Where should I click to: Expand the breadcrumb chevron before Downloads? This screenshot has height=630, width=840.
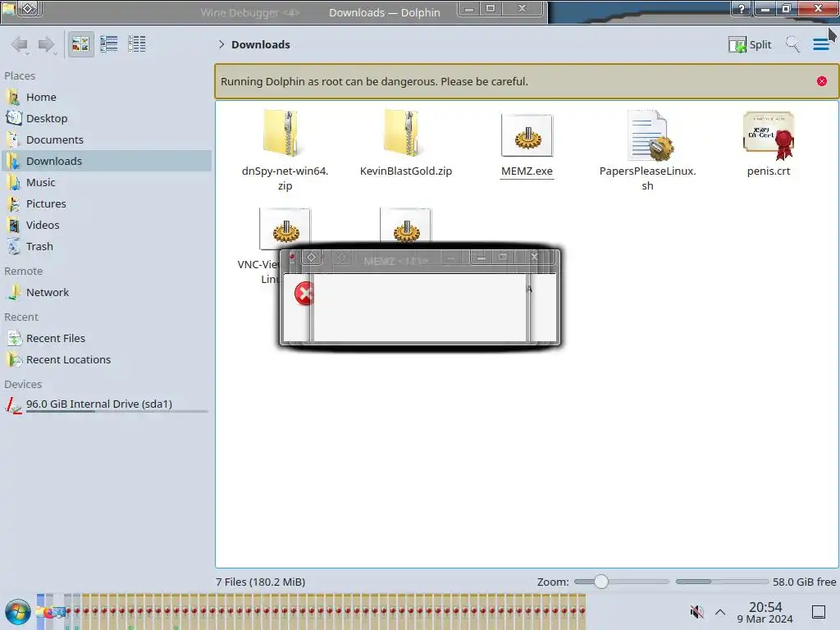[x=221, y=44]
